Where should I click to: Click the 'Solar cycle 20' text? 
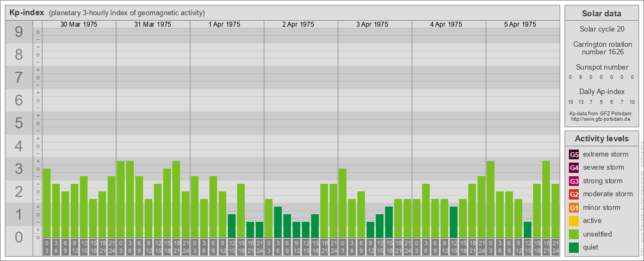602,29
